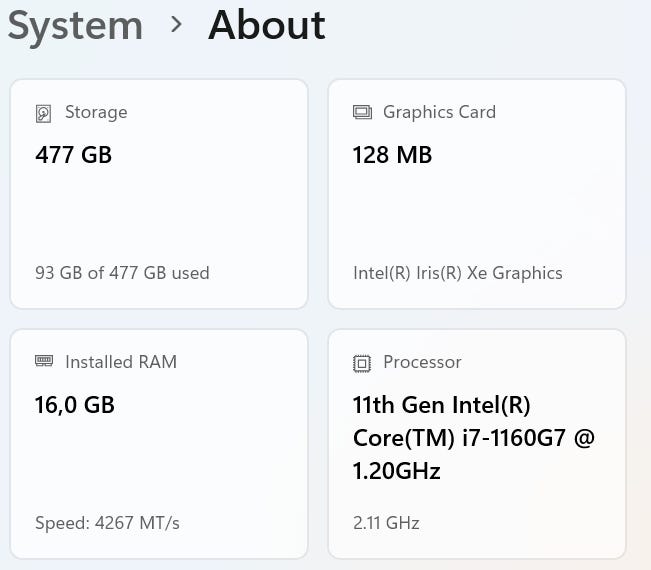Viewport: 651px width, 570px height.
Task: Click the breadcrumb chevron separator
Action: [x=177, y=25]
